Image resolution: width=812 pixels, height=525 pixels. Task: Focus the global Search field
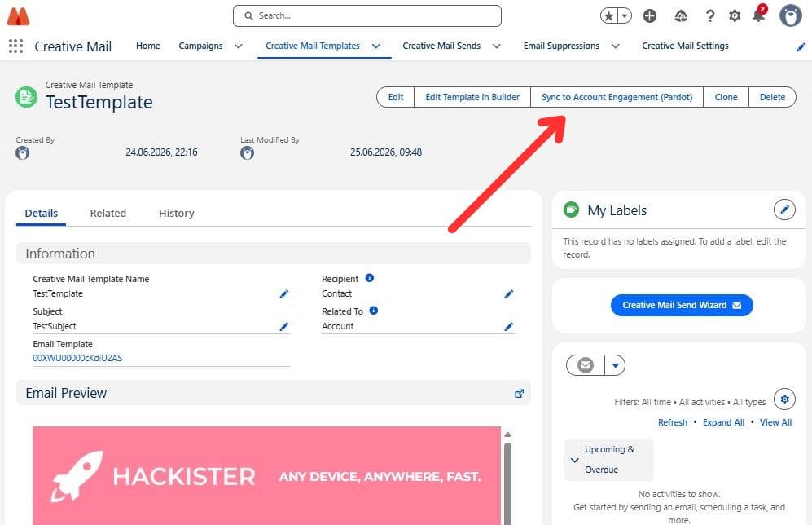(x=367, y=16)
